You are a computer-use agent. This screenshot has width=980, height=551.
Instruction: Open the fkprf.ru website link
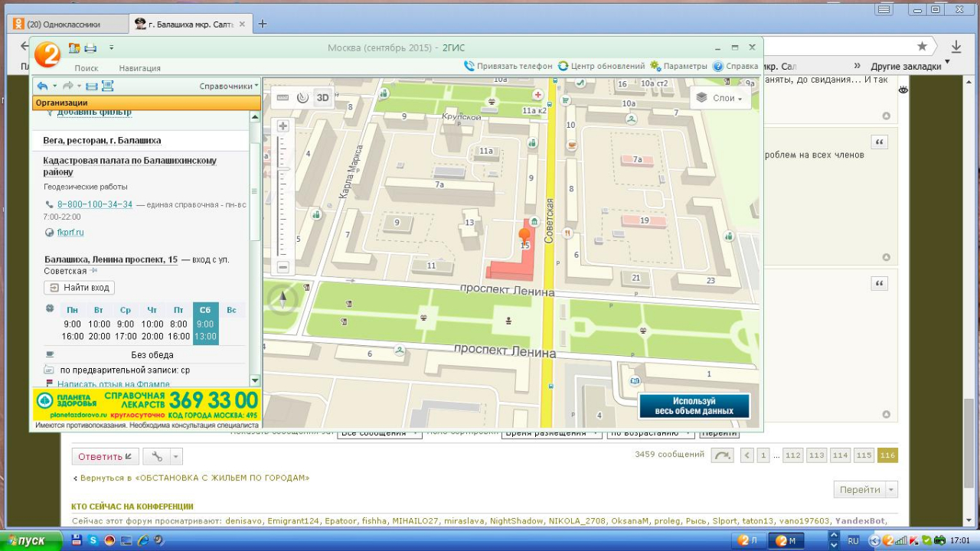(70, 233)
